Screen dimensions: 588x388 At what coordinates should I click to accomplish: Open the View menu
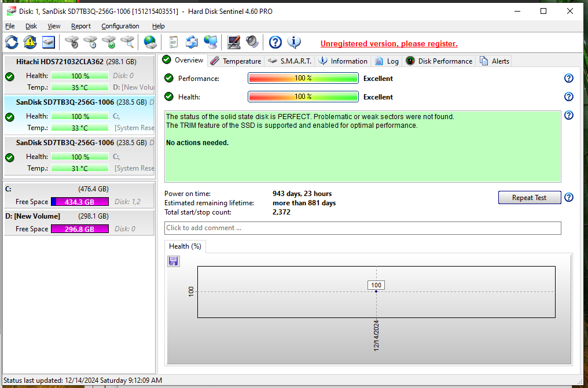[x=54, y=26]
